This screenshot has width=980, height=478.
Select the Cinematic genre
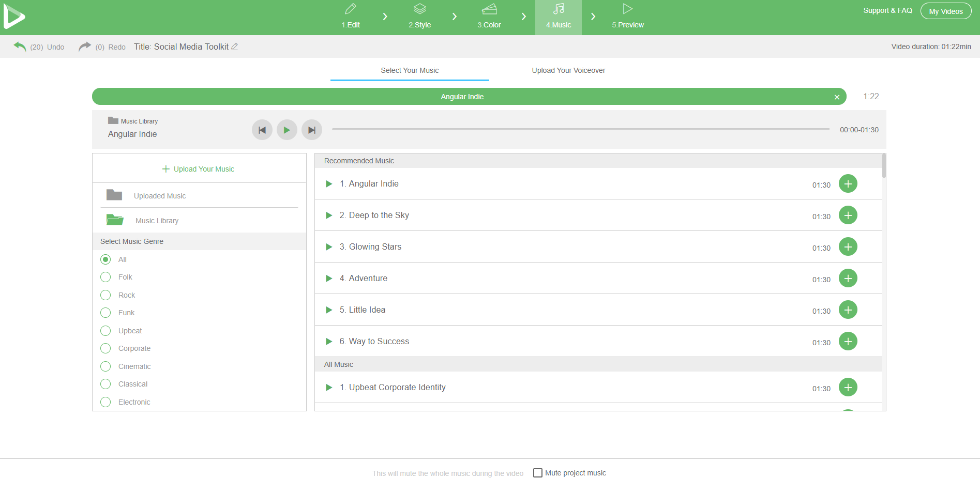pos(105,366)
